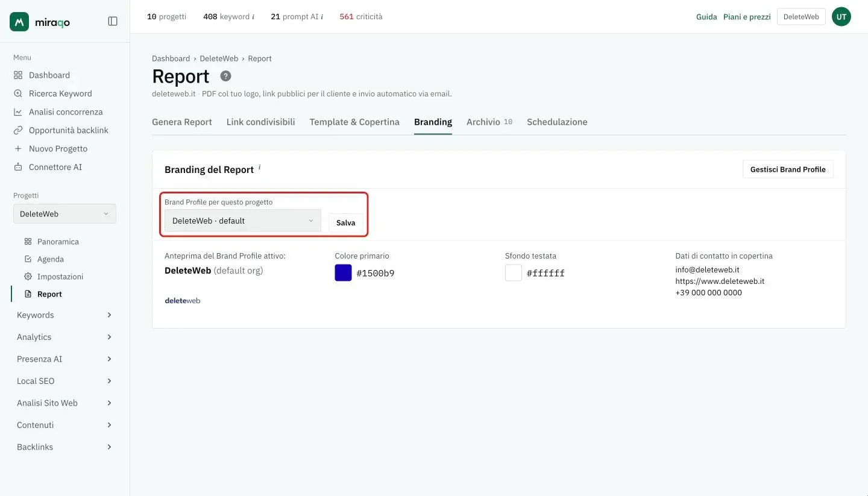Click the Panoramica grid icon
The width and height of the screenshot is (868, 496).
(x=28, y=242)
